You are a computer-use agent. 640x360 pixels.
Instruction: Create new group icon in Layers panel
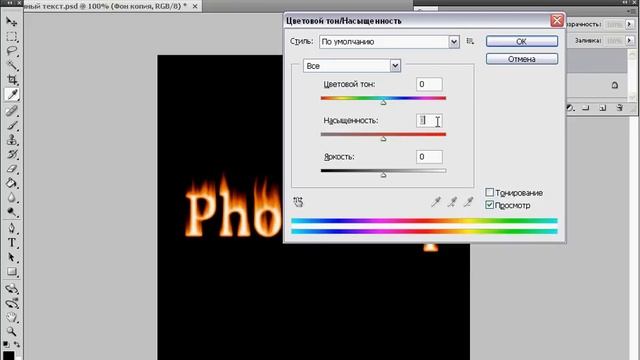click(586, 108)
